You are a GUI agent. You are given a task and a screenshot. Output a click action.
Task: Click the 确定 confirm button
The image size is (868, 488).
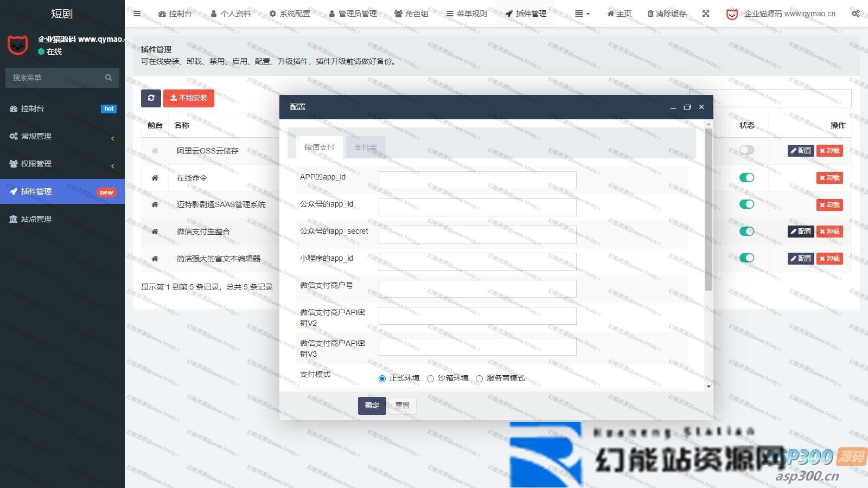pyautogui.click(x=372, y=406)
